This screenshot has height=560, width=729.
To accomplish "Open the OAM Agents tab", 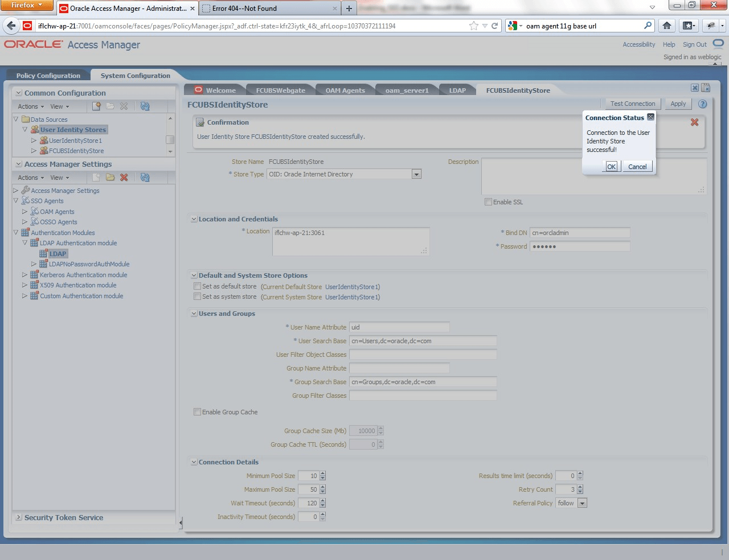I will click(345, 90).
